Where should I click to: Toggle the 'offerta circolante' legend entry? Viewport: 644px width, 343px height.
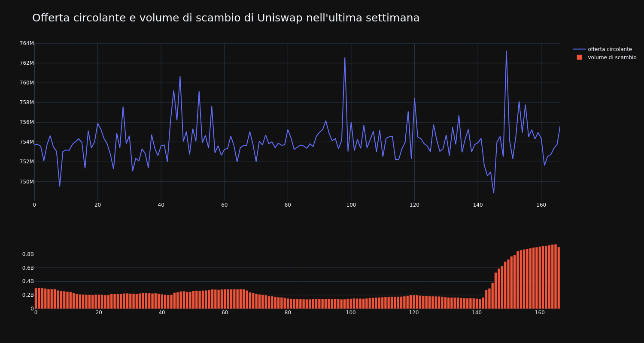click(605, 49)
